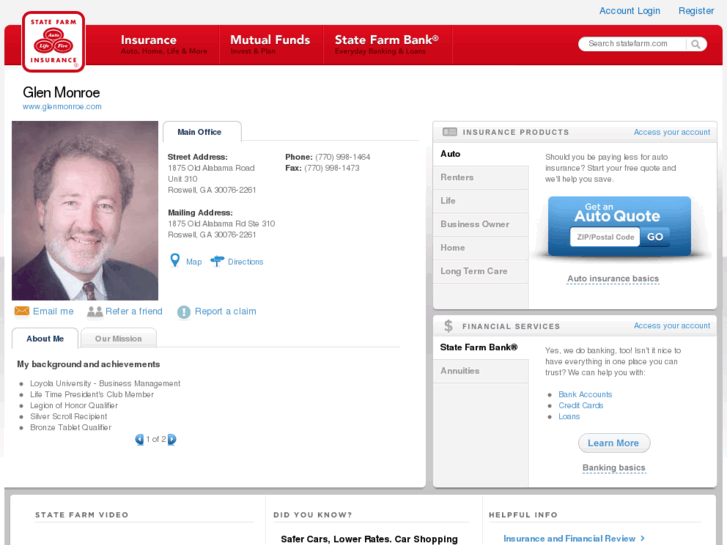Click the Bank Accounts link
The width and height of the screenshot is (727, 545).
[x=585, y=394]
